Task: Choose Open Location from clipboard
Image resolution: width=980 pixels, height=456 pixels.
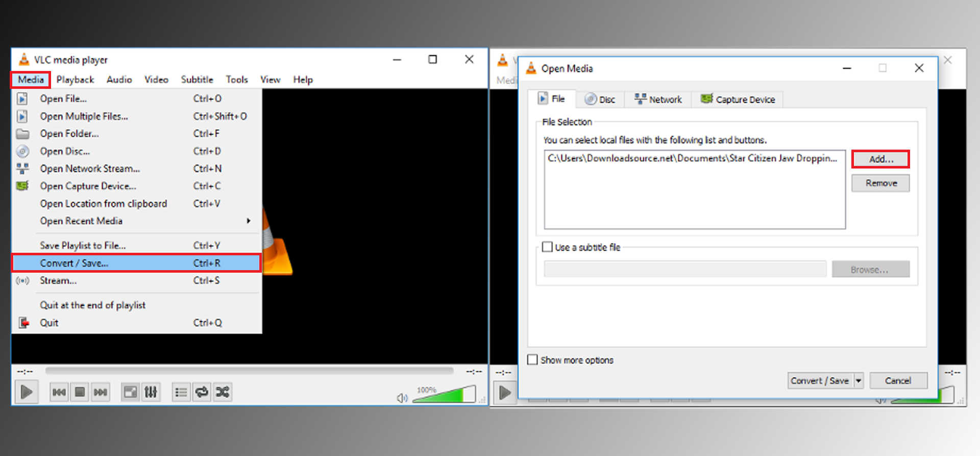Action: 137,203
